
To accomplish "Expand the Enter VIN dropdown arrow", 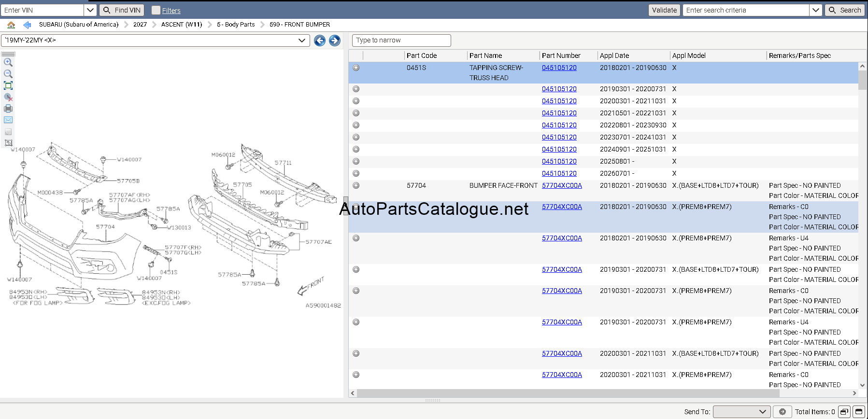I will [90, 10].
